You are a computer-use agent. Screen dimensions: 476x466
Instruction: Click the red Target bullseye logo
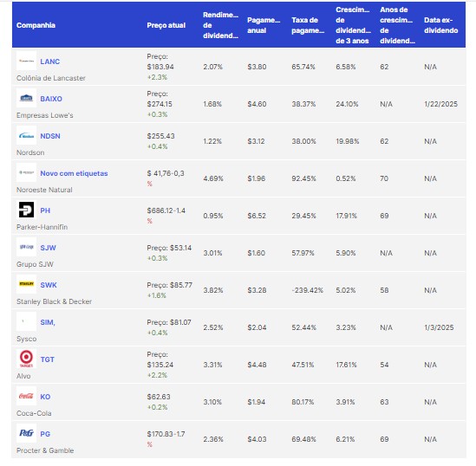point(26,359)
